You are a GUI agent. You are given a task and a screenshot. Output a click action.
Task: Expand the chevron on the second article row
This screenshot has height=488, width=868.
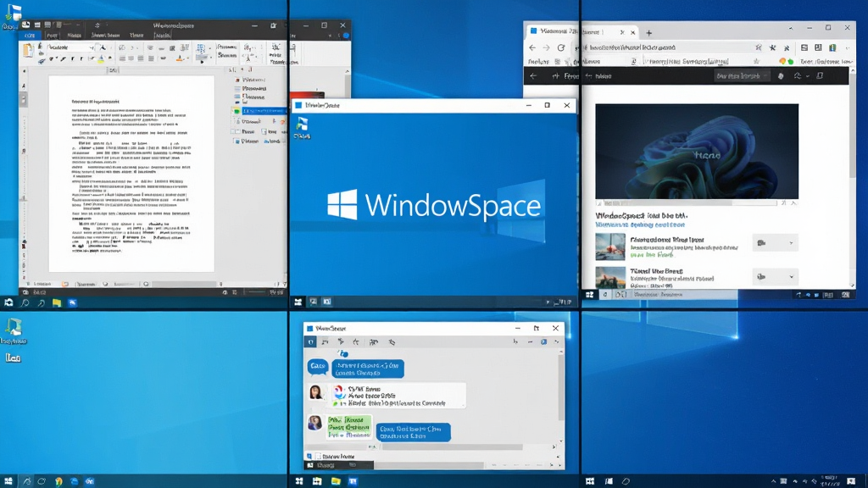791,277
